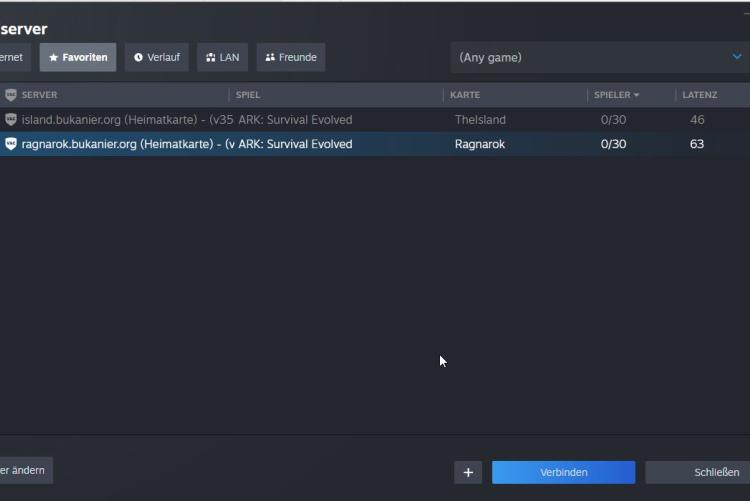Sort by the SPIELER column header
750x501 pixels.
coord(616,95)
